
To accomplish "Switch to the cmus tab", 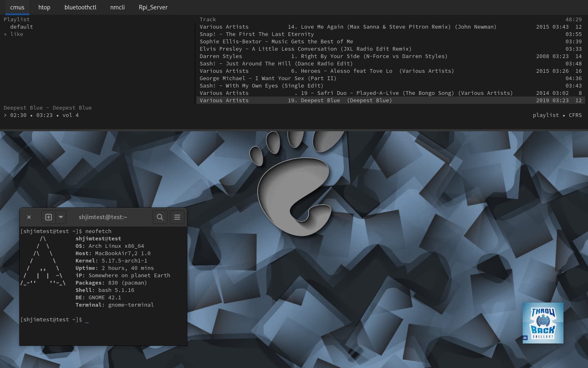I will pos(17,7).
